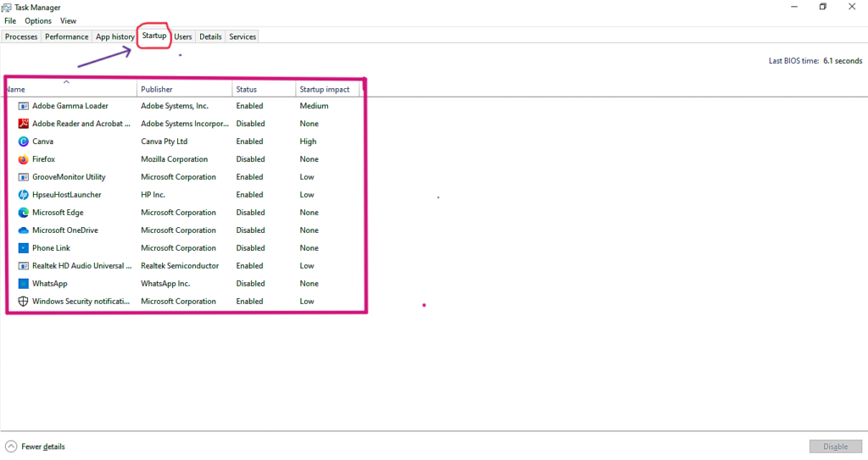The height and width of the screenshot is (460, 868).
Task: Click Last BIOS time value 6.1 seconds
Action: [x=843, y=61]
